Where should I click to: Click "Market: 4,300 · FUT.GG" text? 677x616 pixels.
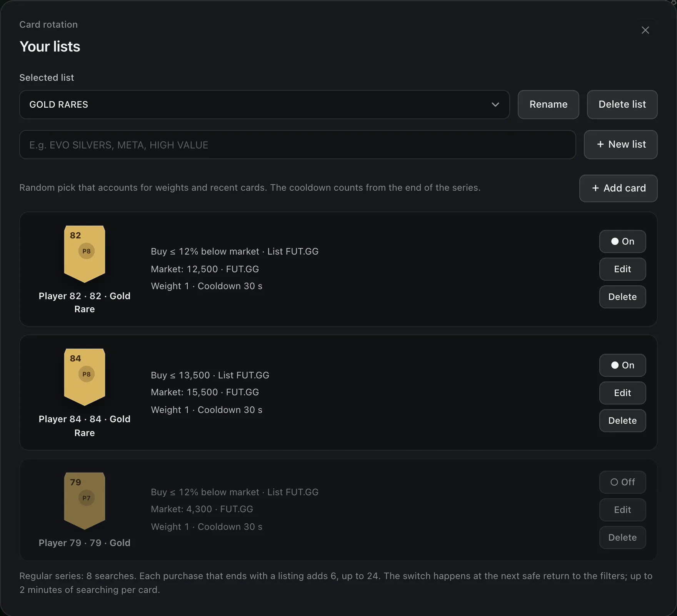[x=202, y=509]
